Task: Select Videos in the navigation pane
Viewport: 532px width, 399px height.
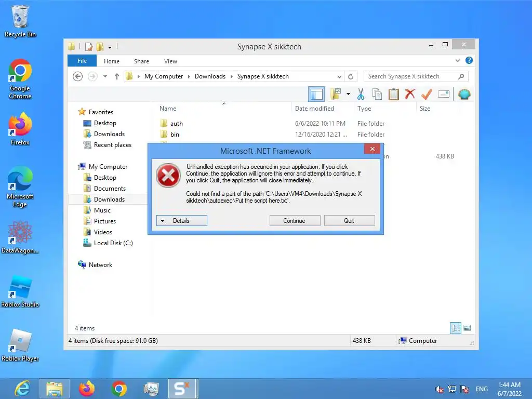Action: pos(103,232)
